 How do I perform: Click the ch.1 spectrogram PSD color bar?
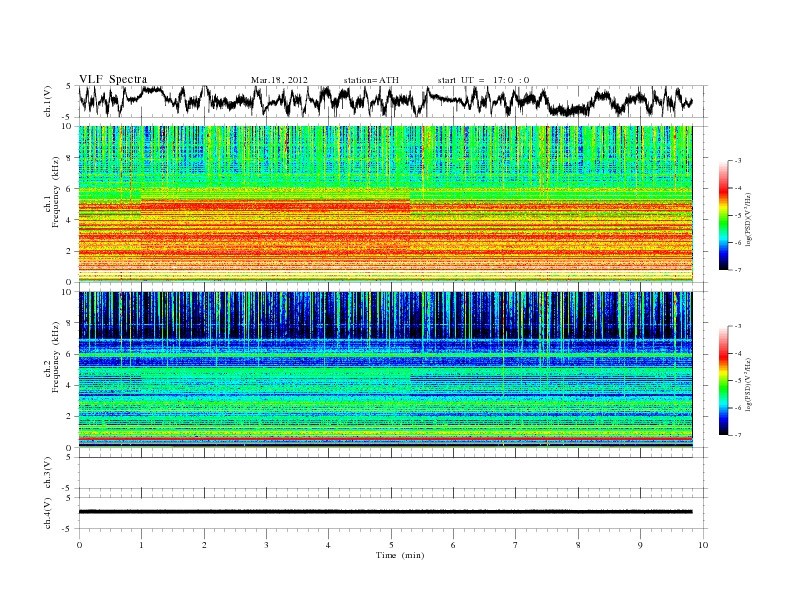click(x=723, y=215)
